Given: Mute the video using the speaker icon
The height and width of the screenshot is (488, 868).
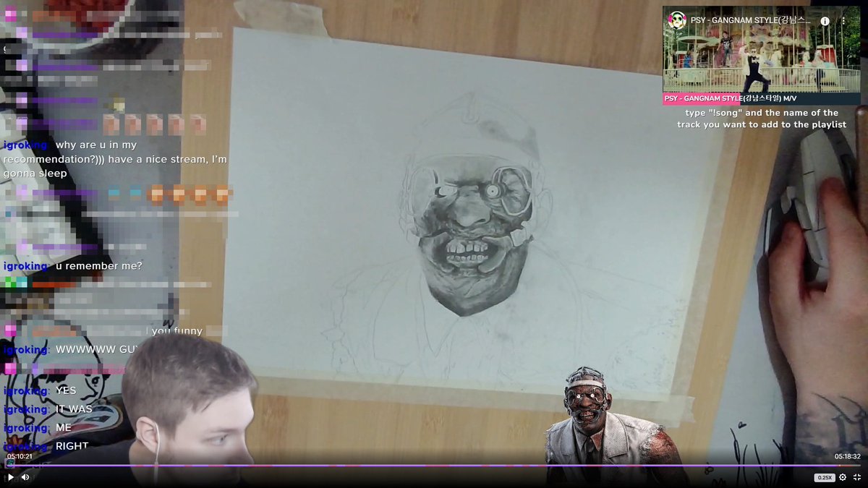Looking at the screenshot, I should click(25, 477).
